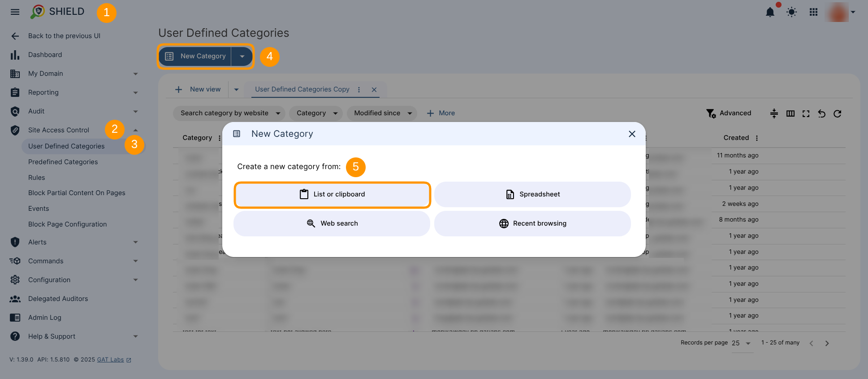868x379 pixels.
Task: Add More filters
Action: tap(441, 113)
